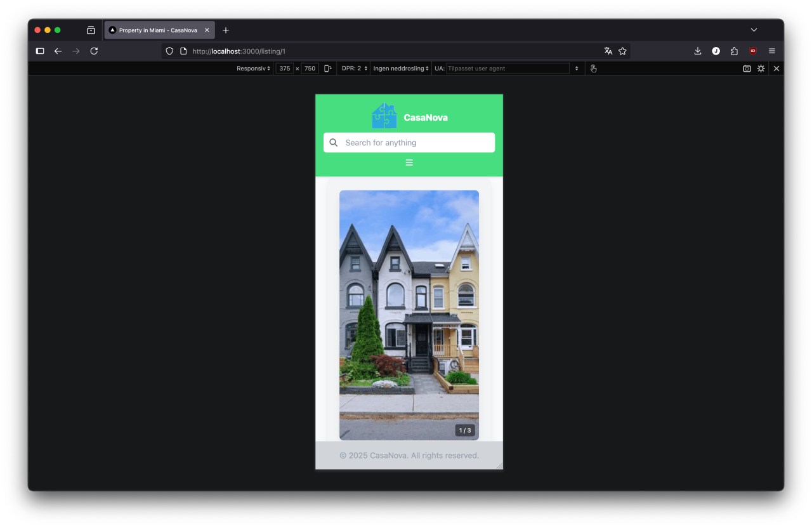Viewport: 812px width, 528px height.
Task: Open responsive design mode settings gear
Action: click(x=761, y=69)
